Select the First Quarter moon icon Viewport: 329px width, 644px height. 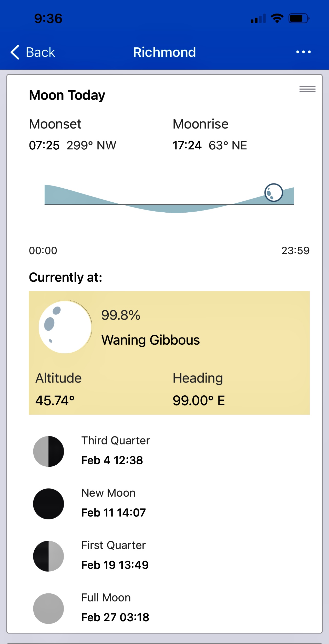pos(48,556)
